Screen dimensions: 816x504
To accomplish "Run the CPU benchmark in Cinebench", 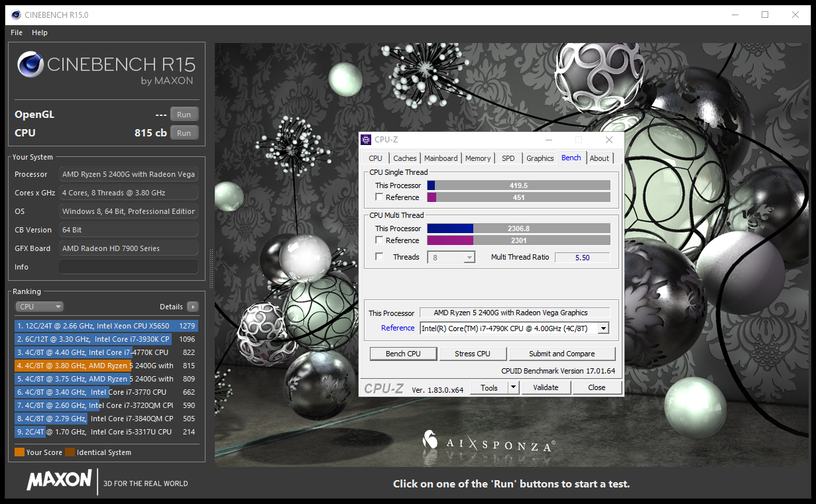I will pos(184,133).
